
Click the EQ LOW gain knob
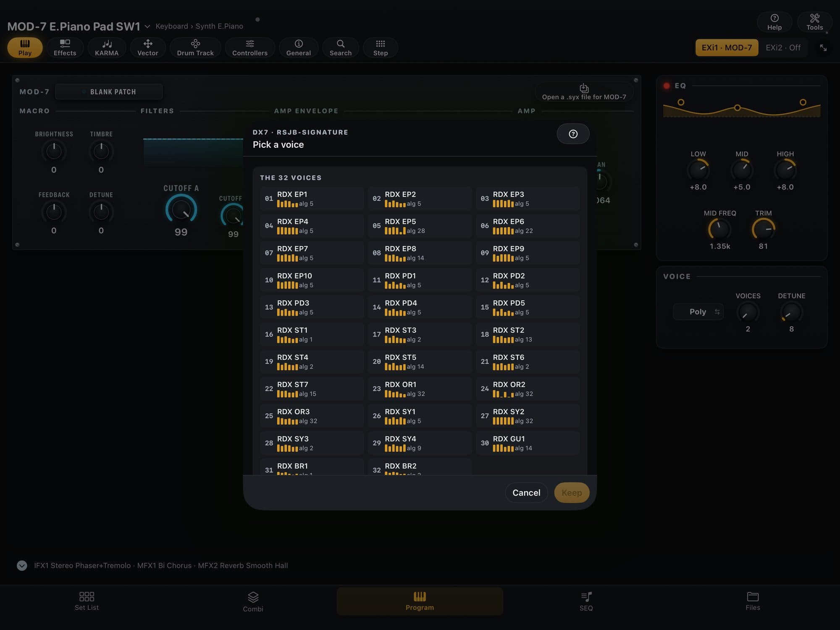pos(698,170)
